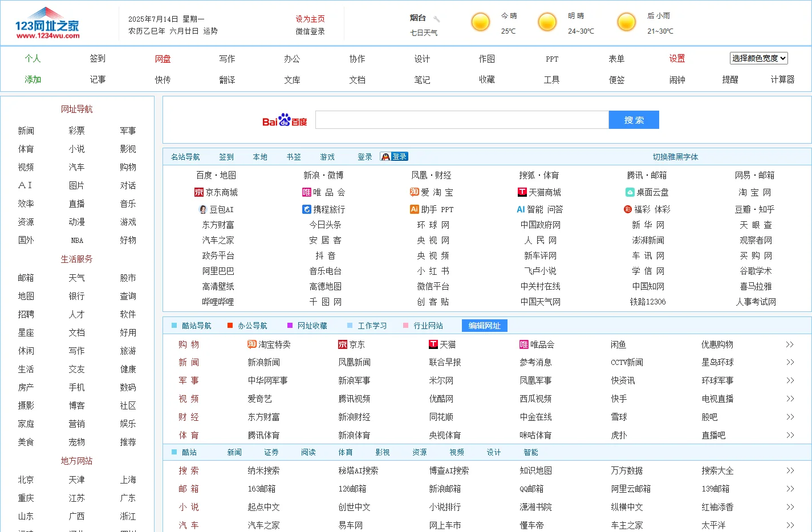
Task: Click the 智能 category tab
Action: point(531,452)
